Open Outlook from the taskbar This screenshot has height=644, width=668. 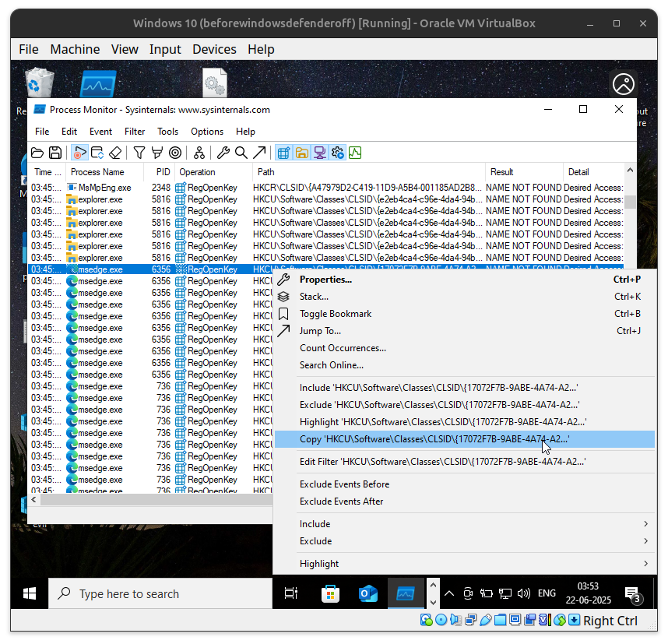(x=367, y=593)
